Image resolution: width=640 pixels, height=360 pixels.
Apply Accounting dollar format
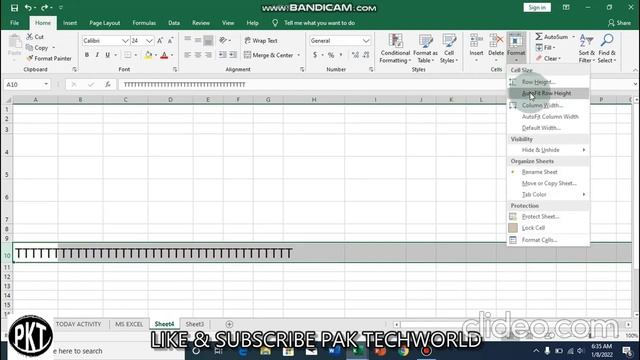pyautogui.click(x=315, y=55)
